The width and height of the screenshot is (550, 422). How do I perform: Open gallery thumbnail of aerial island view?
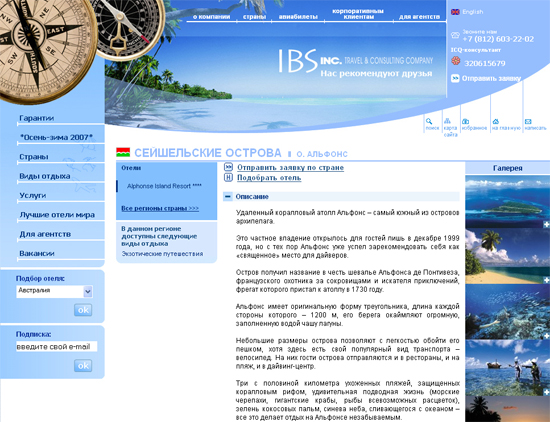tap(508, 202)
